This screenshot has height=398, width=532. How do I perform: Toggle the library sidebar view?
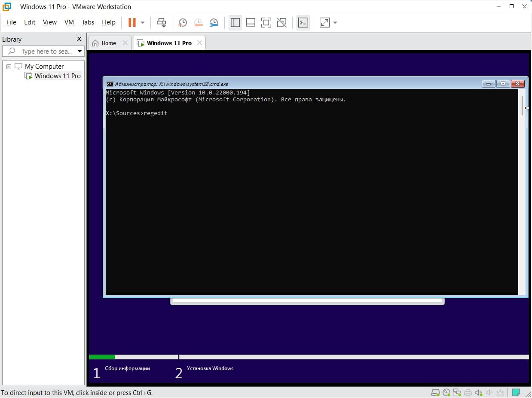pos(235,22)
